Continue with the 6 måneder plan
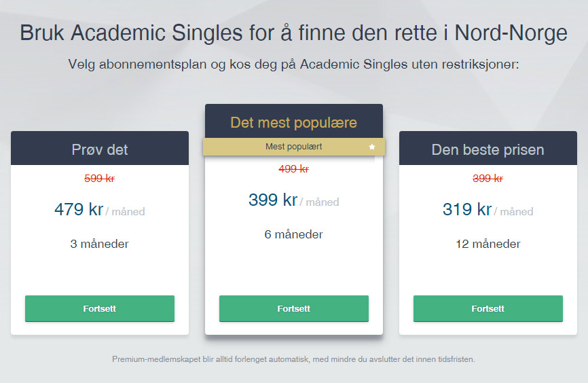The image size is (588, 383). pos(293,308)
